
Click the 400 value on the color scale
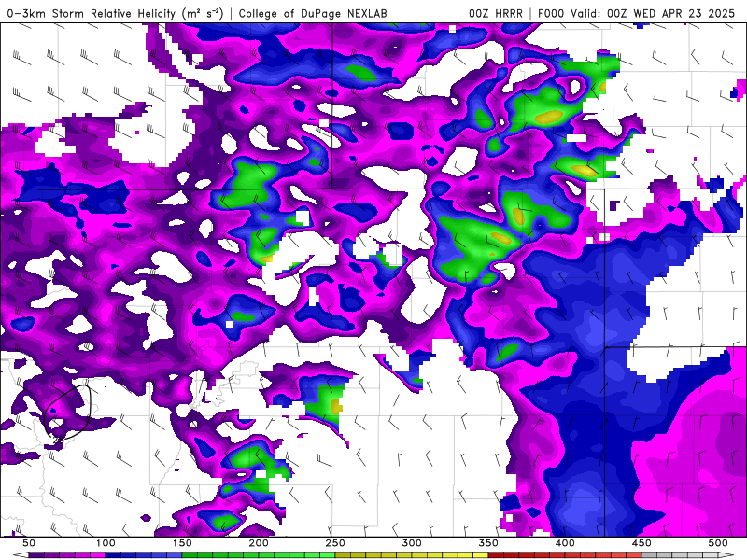(565, 543)
